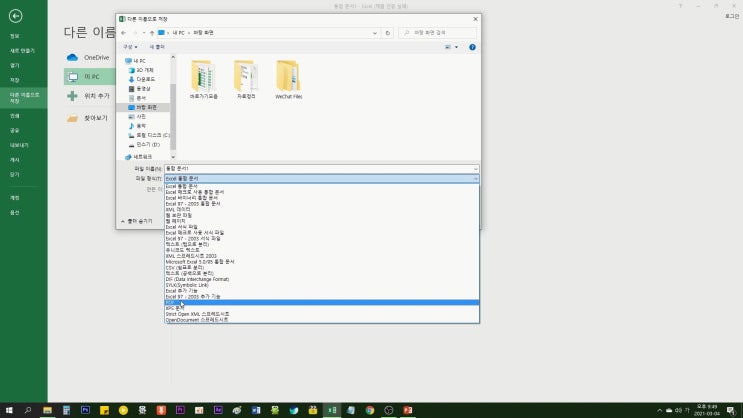
Task: Collapse the file type combo box
Action: point(475,179)
